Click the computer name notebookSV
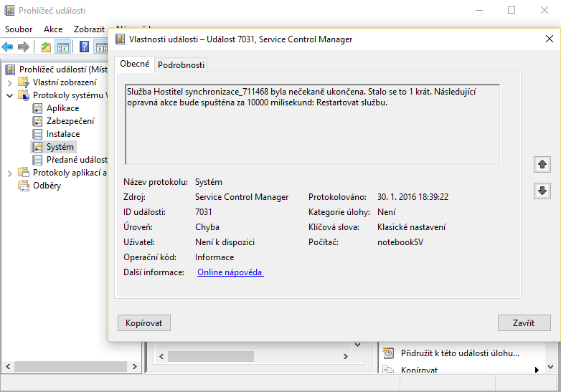Screen dimensions: 561x392 (x=400, y=242)
